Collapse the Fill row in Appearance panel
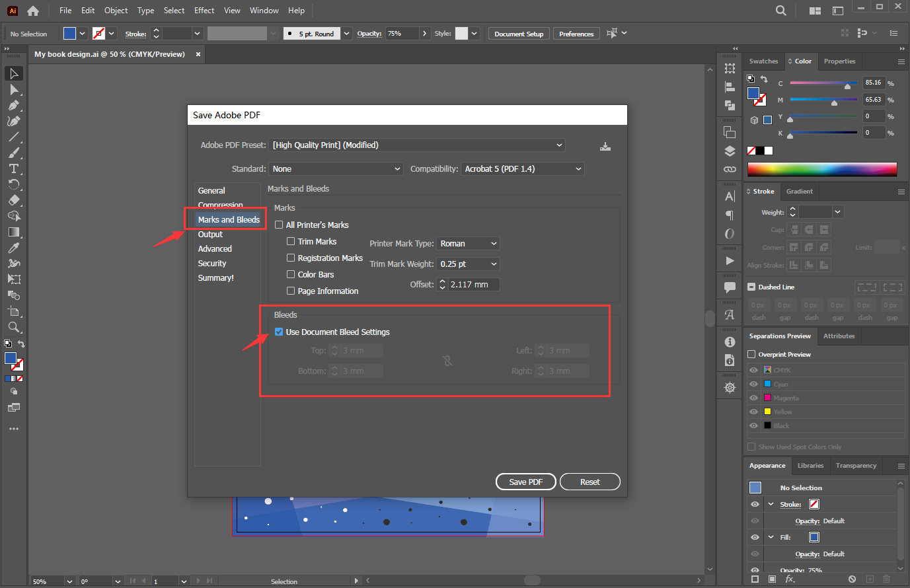 pyautogui.click(x=771, y=537)
